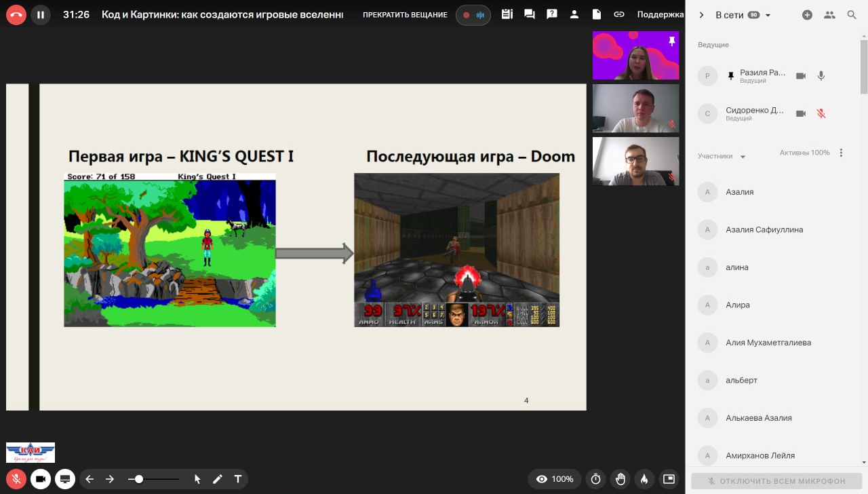The image size is (868, 494).
Task: Add participant with the plus icon
Action: click(807, 15)
